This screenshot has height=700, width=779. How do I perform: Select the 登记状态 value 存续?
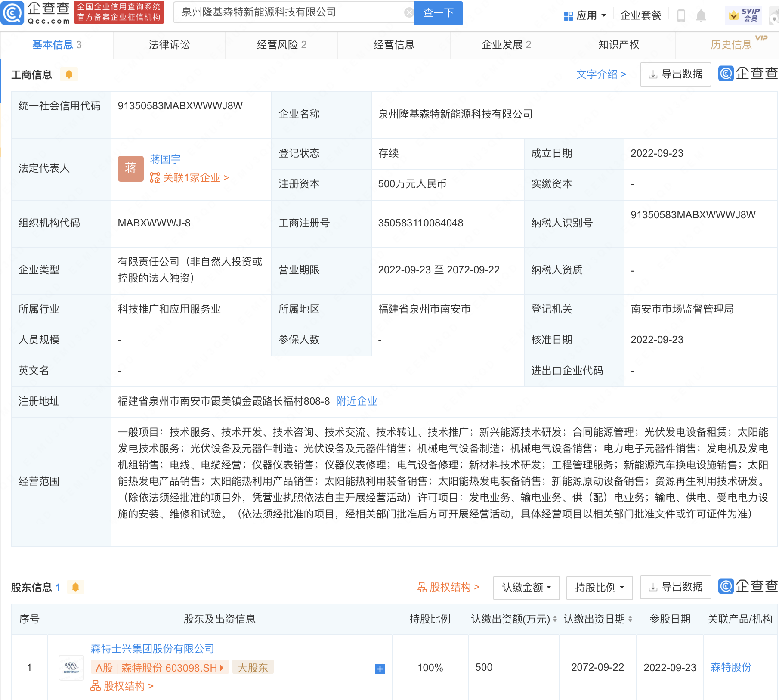pyautogui.click(x=388, y=153)
